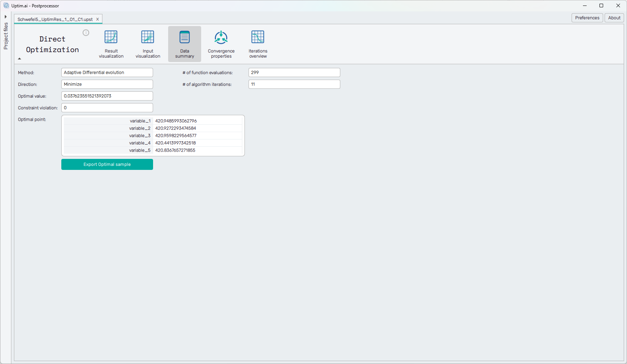The height and width of the screenshot is (364, 627).
Task: Maximize the Postprocessor window
Action: pos(601,6)
